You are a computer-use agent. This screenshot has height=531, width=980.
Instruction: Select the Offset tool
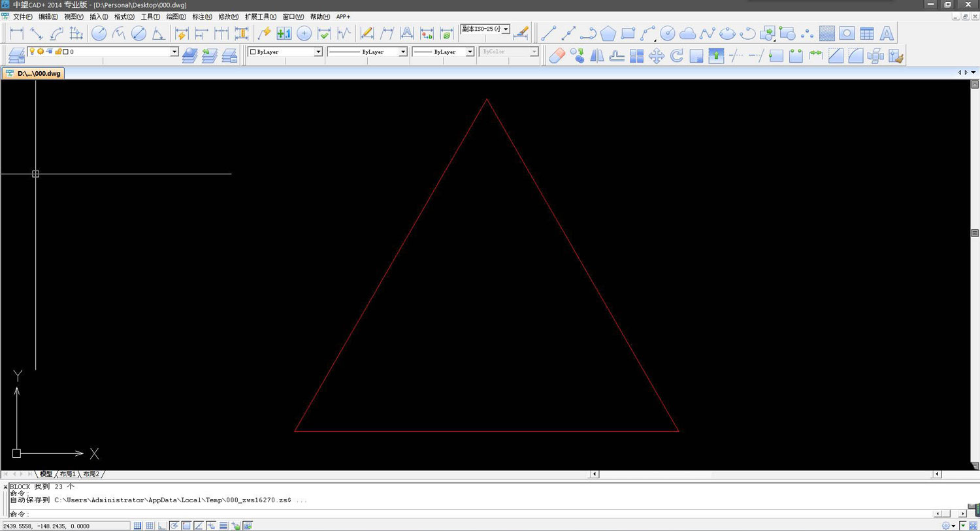coord(617,56)
